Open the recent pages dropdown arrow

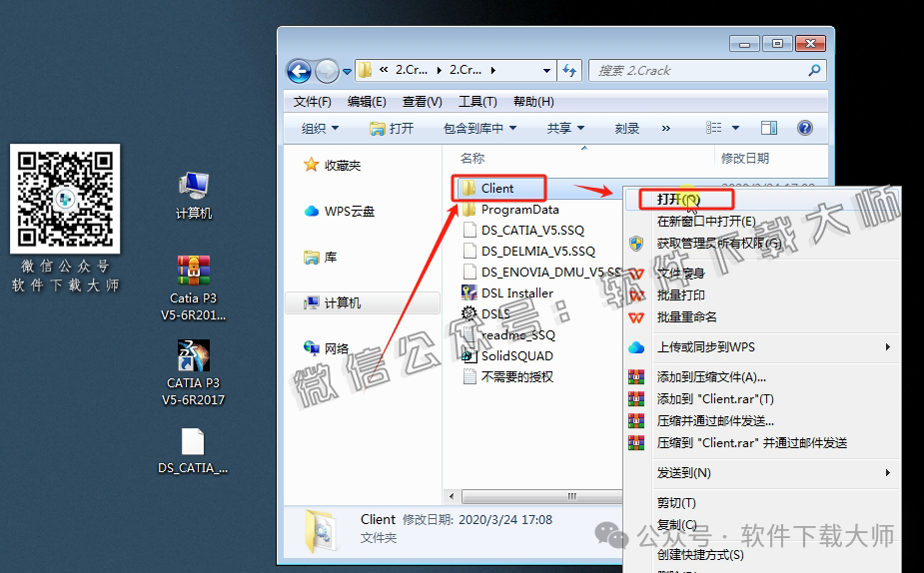347,72
